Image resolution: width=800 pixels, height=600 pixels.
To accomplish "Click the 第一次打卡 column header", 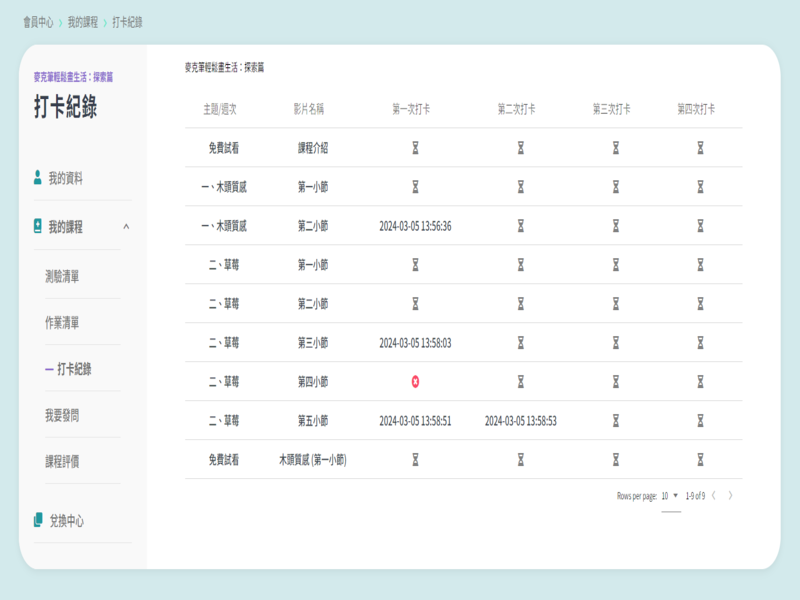I will (x=415, y=108).
